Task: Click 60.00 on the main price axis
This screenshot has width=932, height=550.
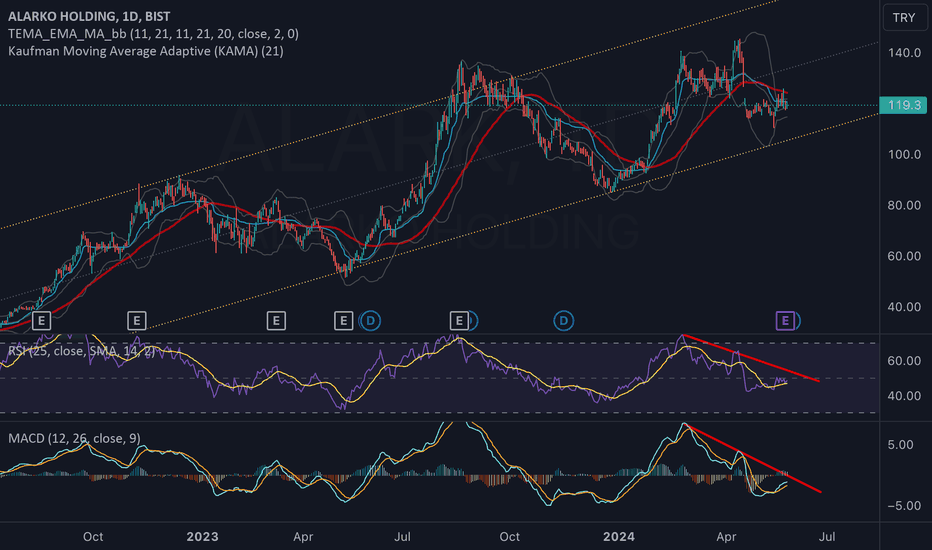Action: click(905, 256)
